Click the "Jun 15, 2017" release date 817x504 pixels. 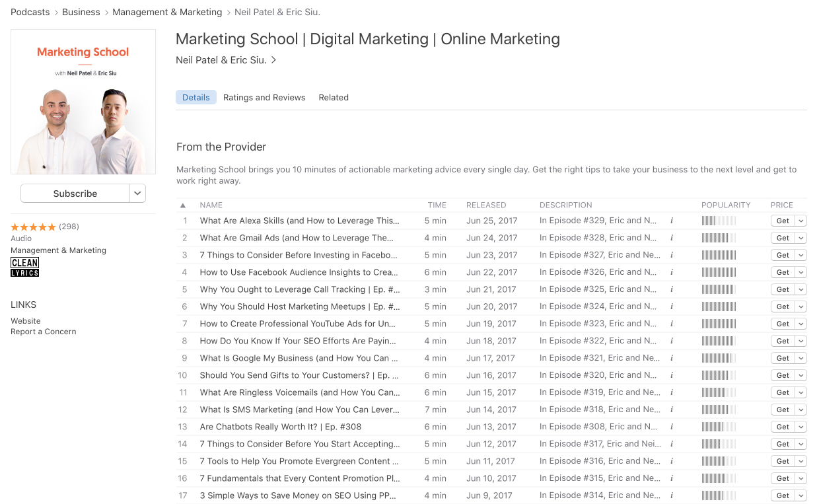[491, 392]
